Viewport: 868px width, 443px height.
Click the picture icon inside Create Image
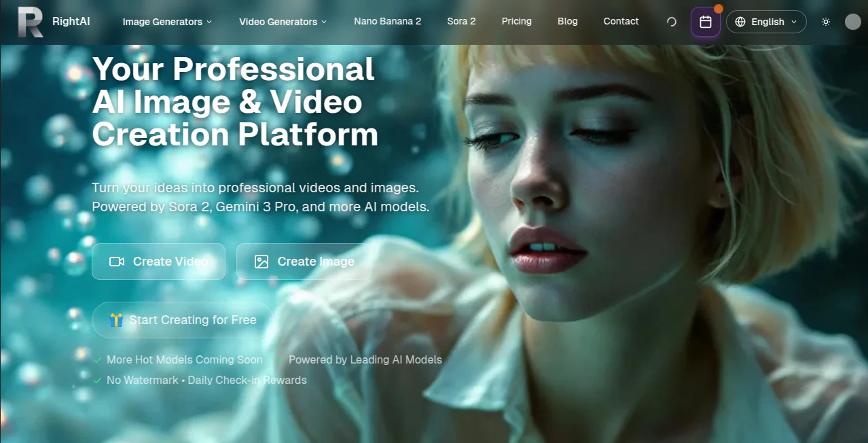(261, 261)
